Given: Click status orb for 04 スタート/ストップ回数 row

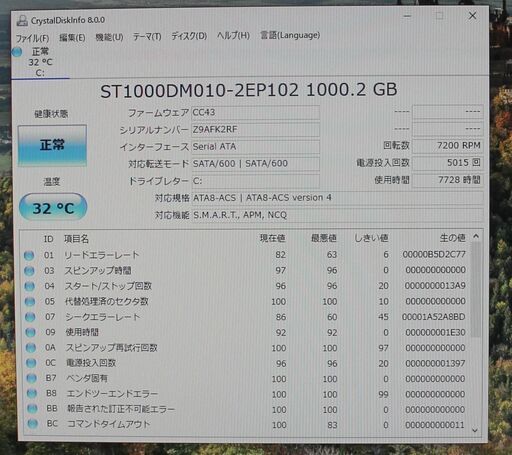Looking at the screenshot, I should coord(30,286).
